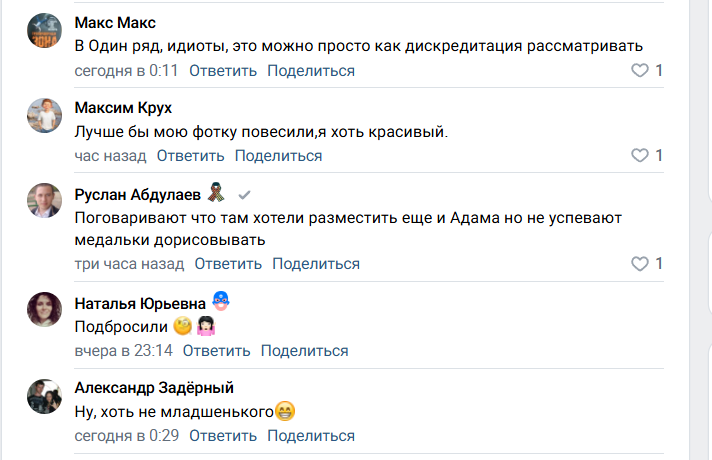Click Ответить under Руслан Абдулаев's comment
The image size is (712, 460).
tap(228, 264)
